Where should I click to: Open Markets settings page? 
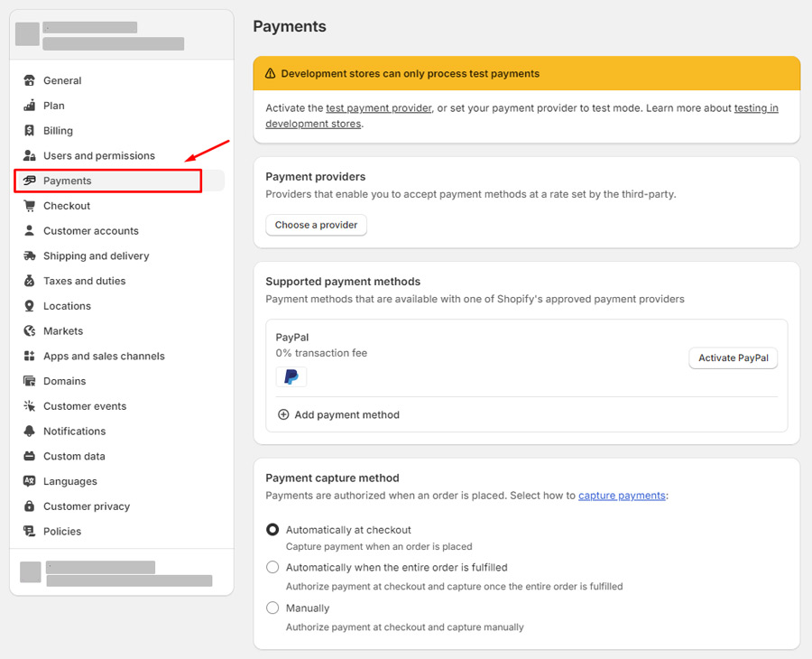tap(63, 331)
